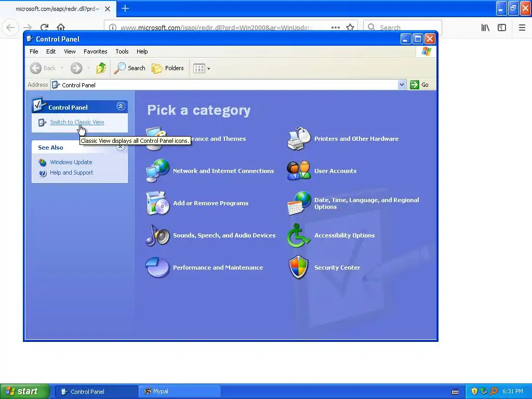Image resolution: width=532 pixels, height=399 pixels.
Task: Click the Printers and Other Hardware link
Action: point(356,139)
